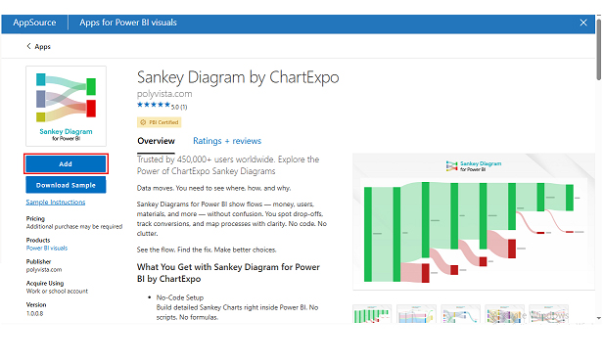
Task: Click the back chevron beside Apps
Action: pos(28,46)
